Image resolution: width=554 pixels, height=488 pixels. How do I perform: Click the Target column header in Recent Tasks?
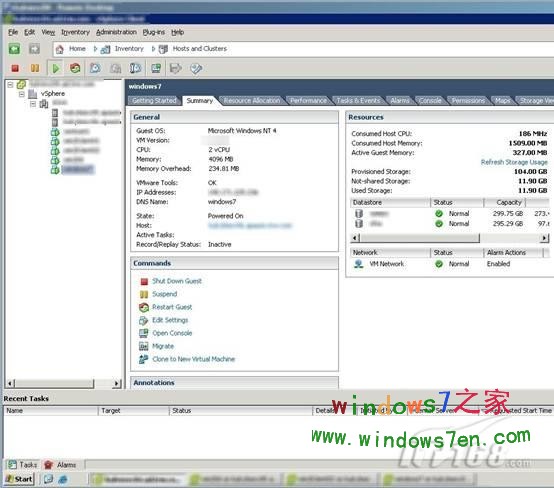tap(134, 411)
